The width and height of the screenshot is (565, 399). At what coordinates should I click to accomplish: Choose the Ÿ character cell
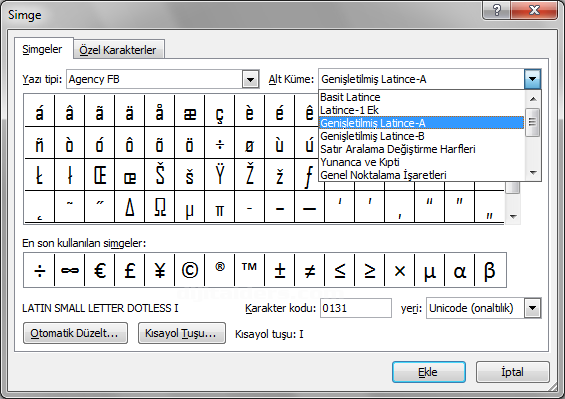point(219,175)
